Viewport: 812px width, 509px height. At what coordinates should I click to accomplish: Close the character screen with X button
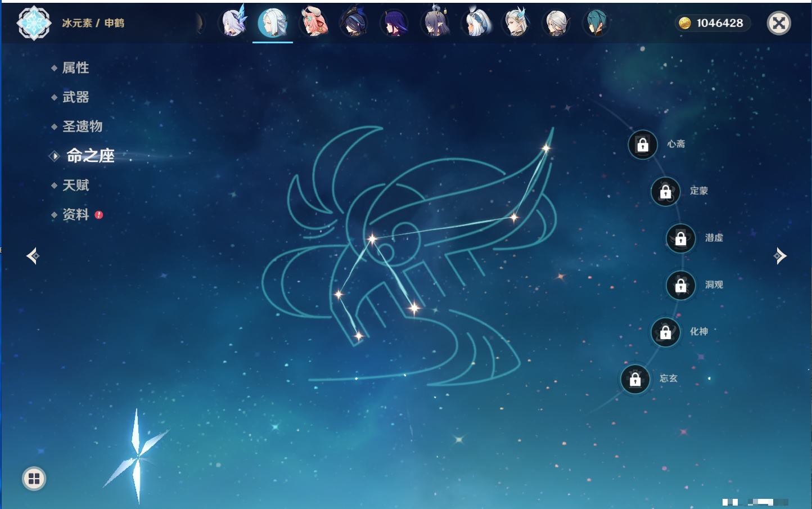pyautogui.click(x=779, y=23)
